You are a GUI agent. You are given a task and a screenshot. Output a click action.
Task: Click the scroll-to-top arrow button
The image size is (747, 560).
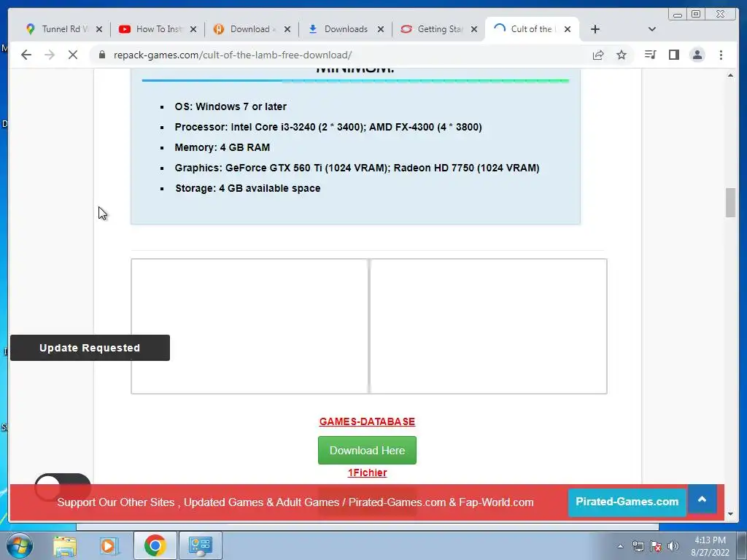[702, 499]
